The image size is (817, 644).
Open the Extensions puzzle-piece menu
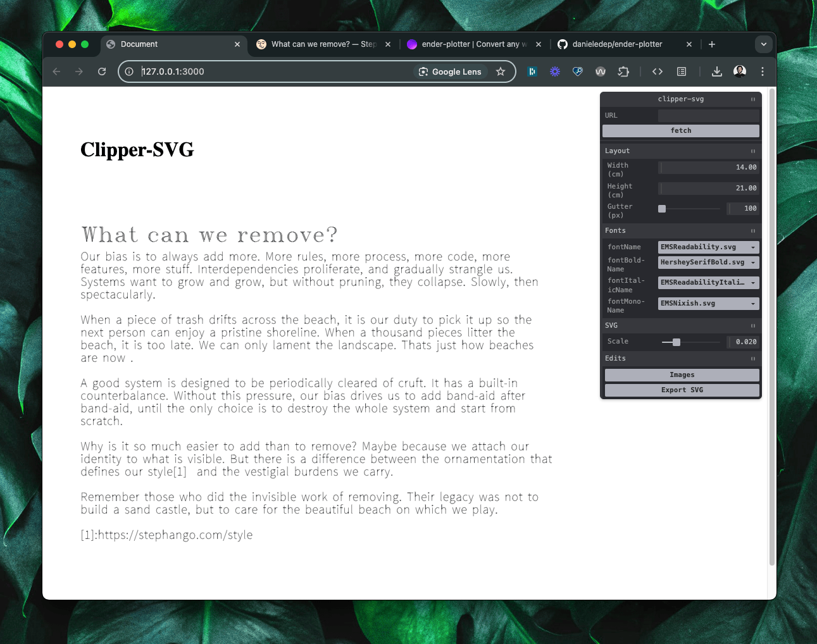623,71
